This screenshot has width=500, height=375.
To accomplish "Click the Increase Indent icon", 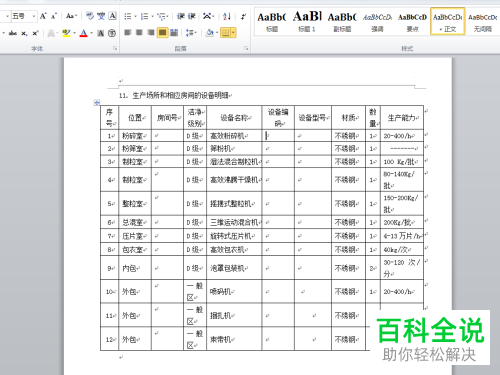I will click(x=192, y=16).
